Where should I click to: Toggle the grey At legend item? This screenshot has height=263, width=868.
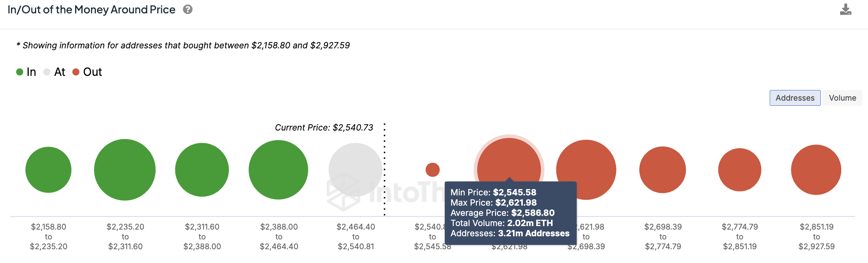[x=55, y=72]
